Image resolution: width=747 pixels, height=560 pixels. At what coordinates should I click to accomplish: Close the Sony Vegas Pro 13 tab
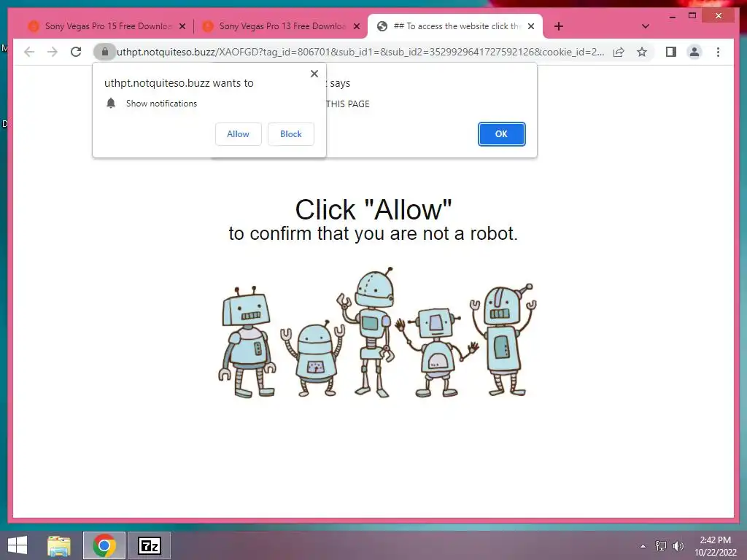356,26
